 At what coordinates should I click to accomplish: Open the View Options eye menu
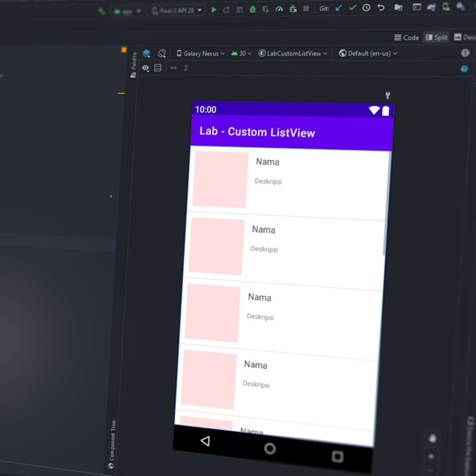pyautogui.click(x=146, y=68)
